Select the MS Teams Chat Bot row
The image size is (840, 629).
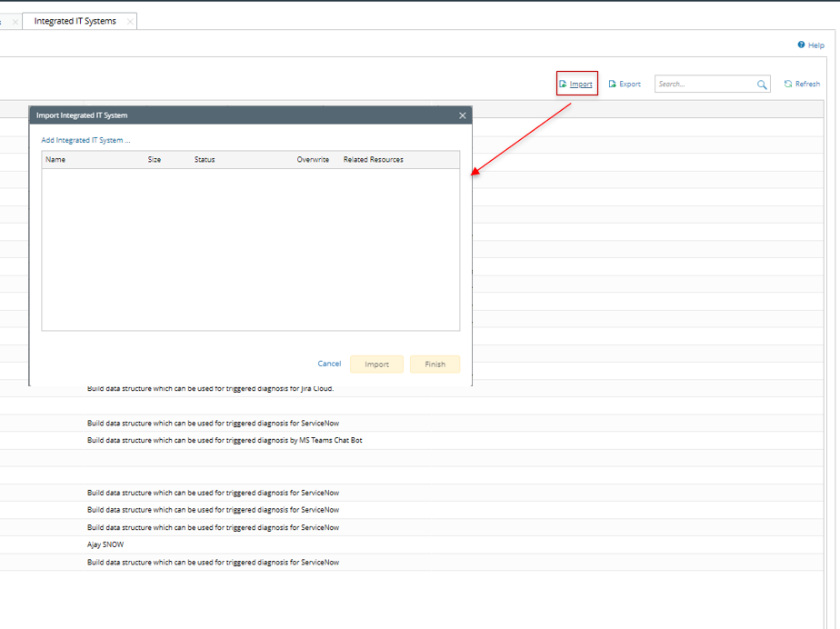tap(225, 440)
